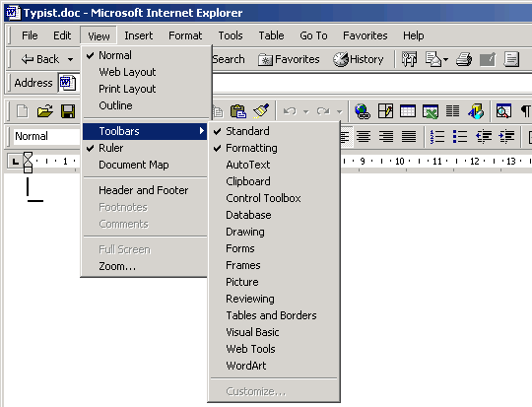Click the Print icon in browser toolbar
Screen dimensions: 532x407
[464, 59]
